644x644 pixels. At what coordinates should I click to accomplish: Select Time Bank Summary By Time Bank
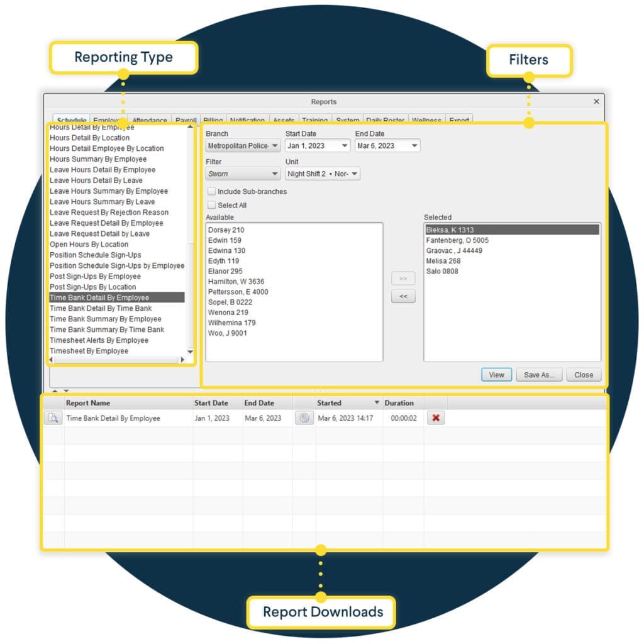click(x=107, y=330)
